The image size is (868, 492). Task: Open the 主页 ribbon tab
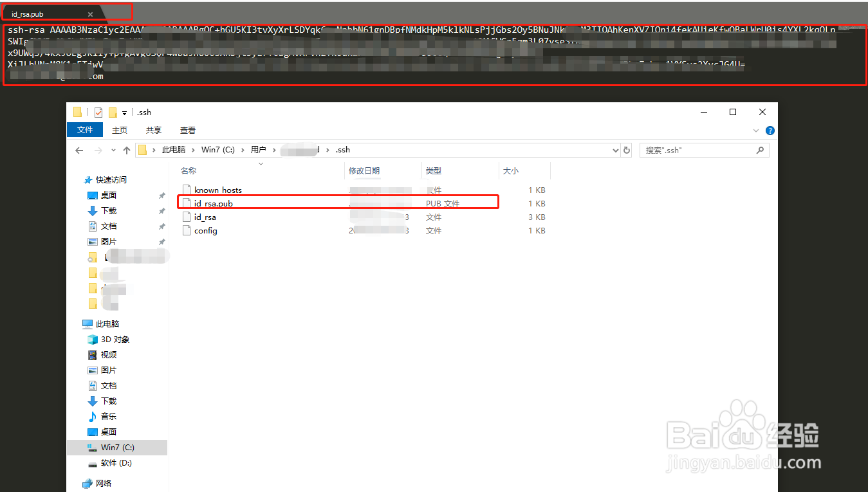point(120,130)
